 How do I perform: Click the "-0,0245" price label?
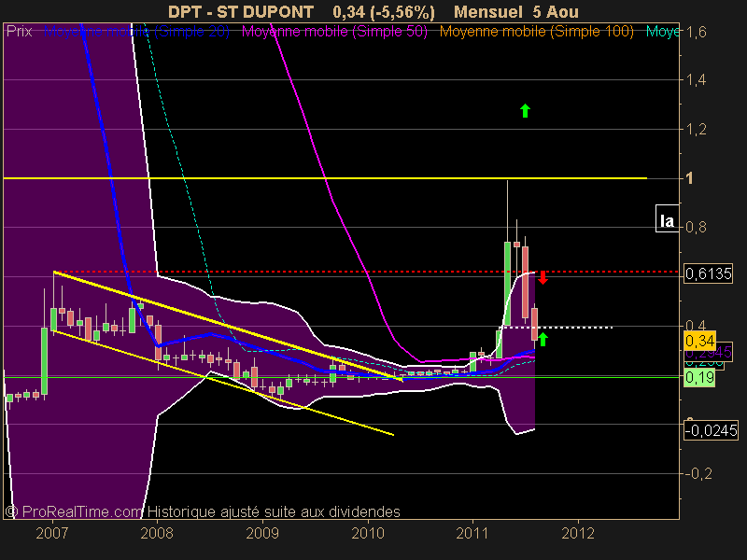tap(711, 430)
